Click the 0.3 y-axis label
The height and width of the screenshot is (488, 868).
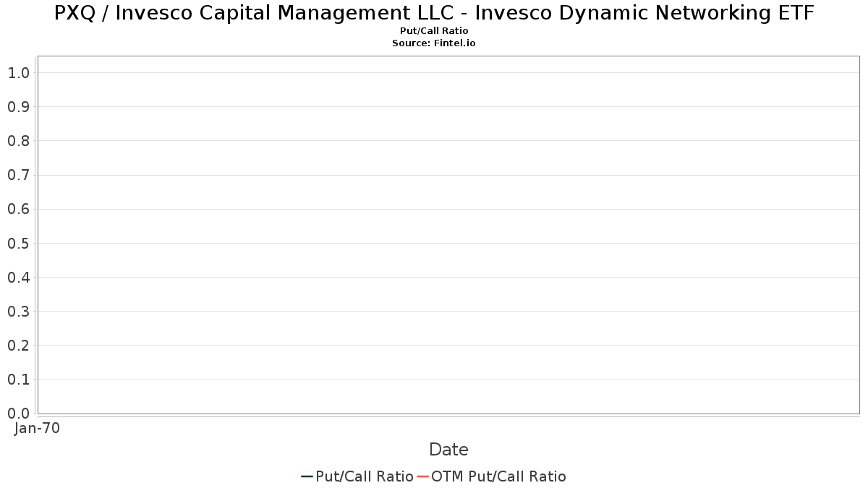[x=19, y=312]
